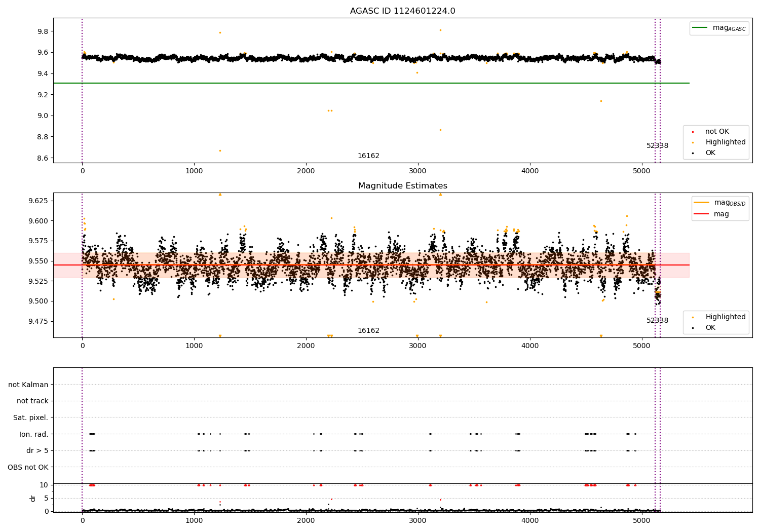Click the 10 tick label on the dr axis

pyautogui.click(x=44, y=485)
